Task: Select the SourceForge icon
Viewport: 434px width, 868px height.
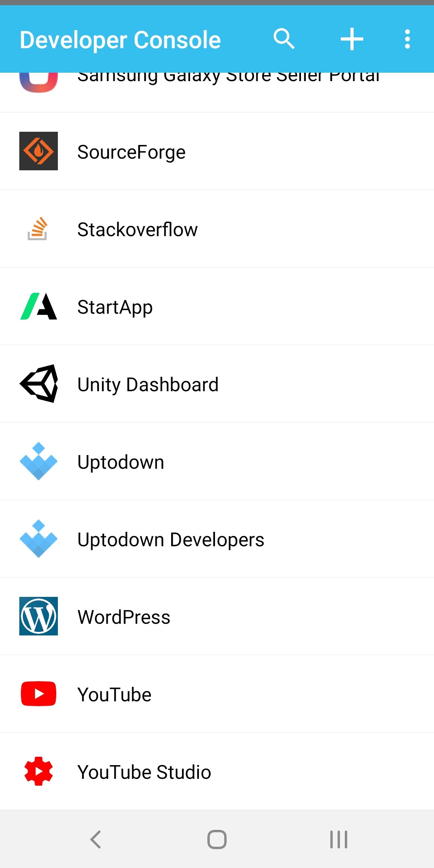Action: tap(39, 151)
